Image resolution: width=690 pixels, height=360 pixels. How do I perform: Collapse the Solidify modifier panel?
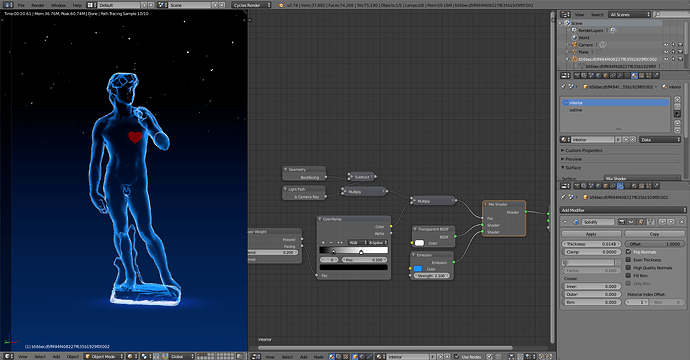pyautogui.click(x=565, y=222)
